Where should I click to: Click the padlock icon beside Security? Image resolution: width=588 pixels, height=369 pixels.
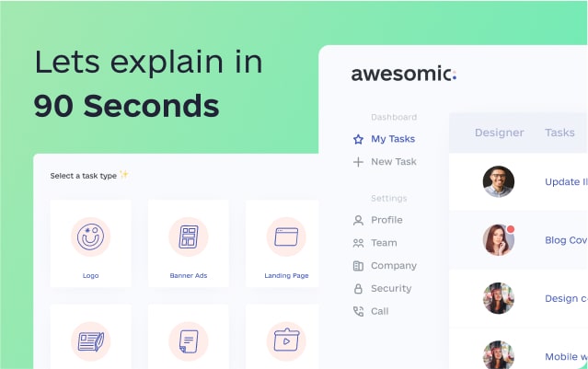(x=358, y=288)
